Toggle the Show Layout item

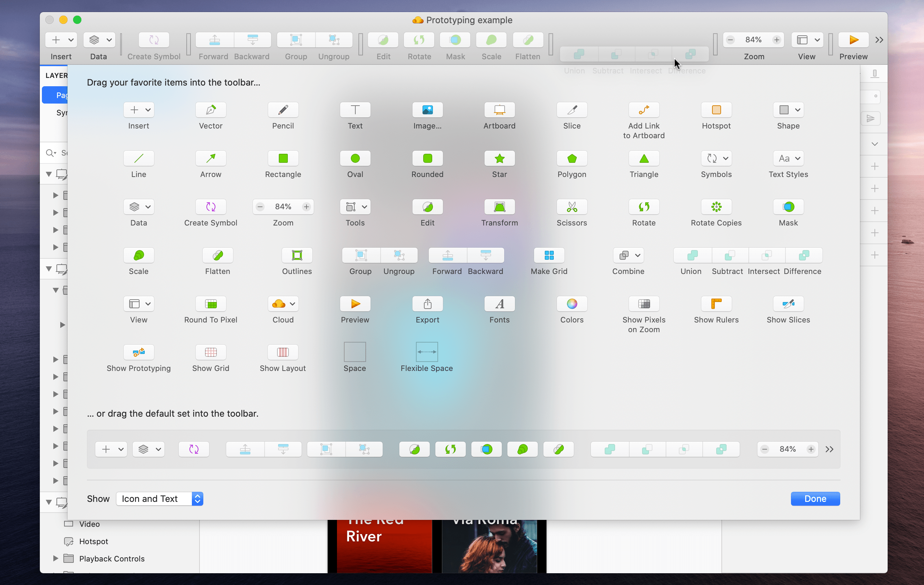tap(283, 352)
